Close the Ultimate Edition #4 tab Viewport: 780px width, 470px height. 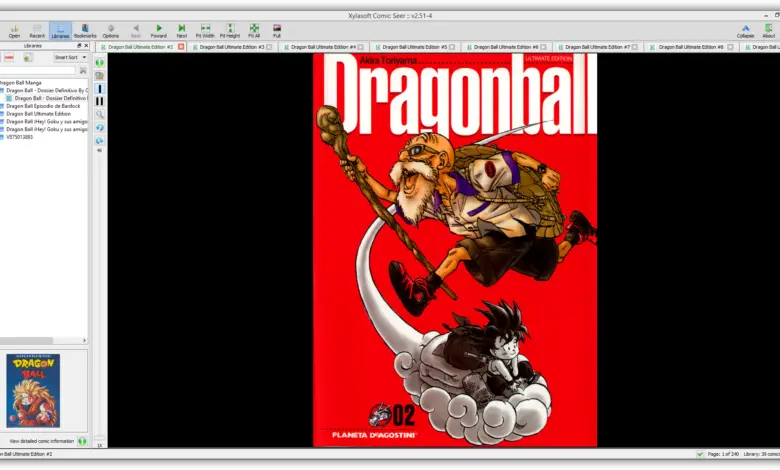coord(361,47)
